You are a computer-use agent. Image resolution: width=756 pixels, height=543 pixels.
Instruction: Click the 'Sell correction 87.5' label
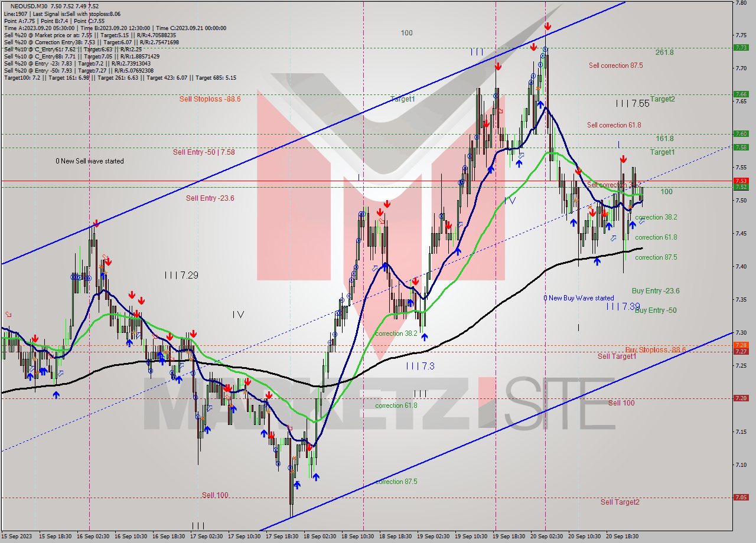[x=615, y=66]
